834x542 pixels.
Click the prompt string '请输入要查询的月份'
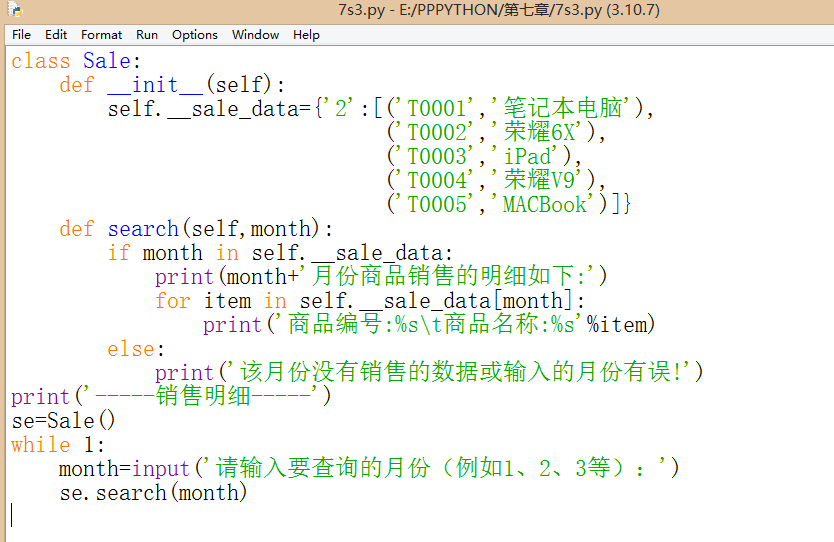click(437, 468)
